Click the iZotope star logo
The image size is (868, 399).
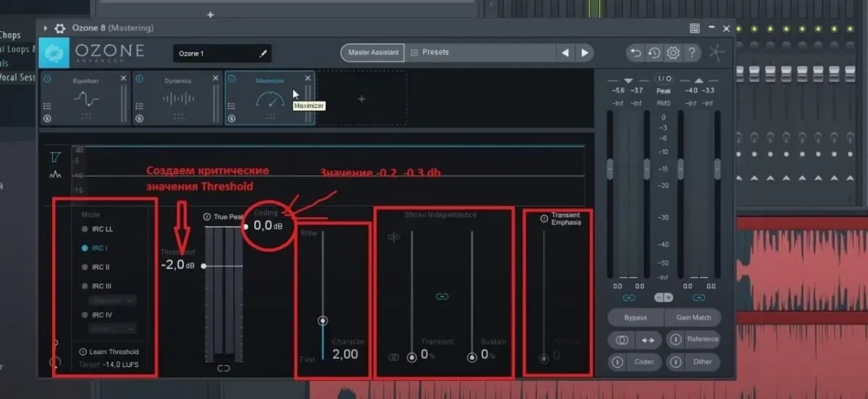pyautogui.click(x=717, y=53)
